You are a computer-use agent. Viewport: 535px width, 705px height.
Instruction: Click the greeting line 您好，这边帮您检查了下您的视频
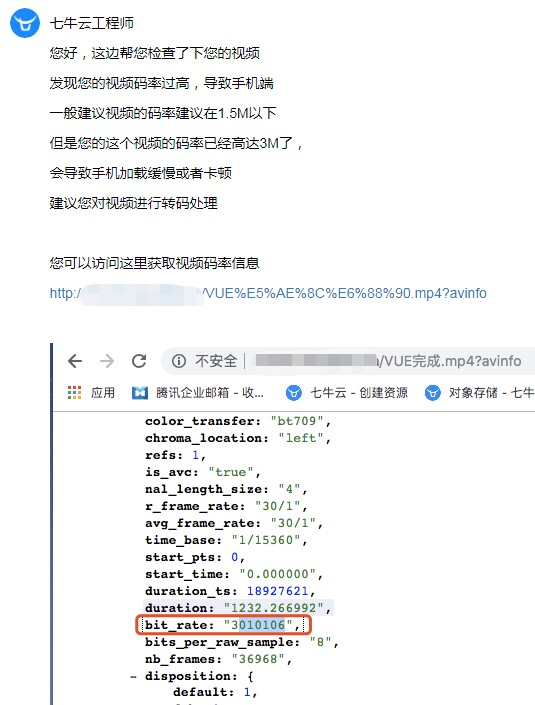[154, 53]
